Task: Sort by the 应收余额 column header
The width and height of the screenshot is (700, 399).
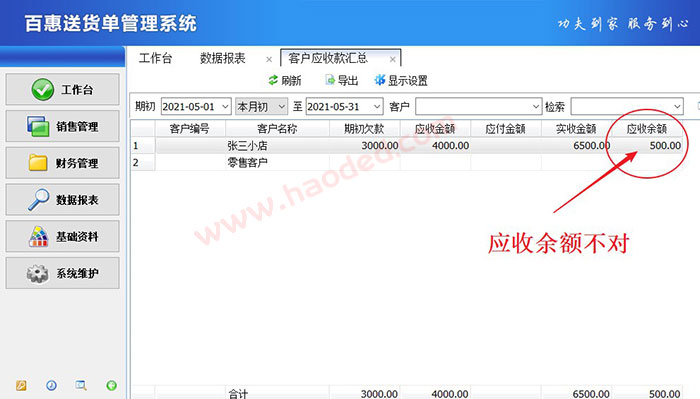Action: click(646, 129)
